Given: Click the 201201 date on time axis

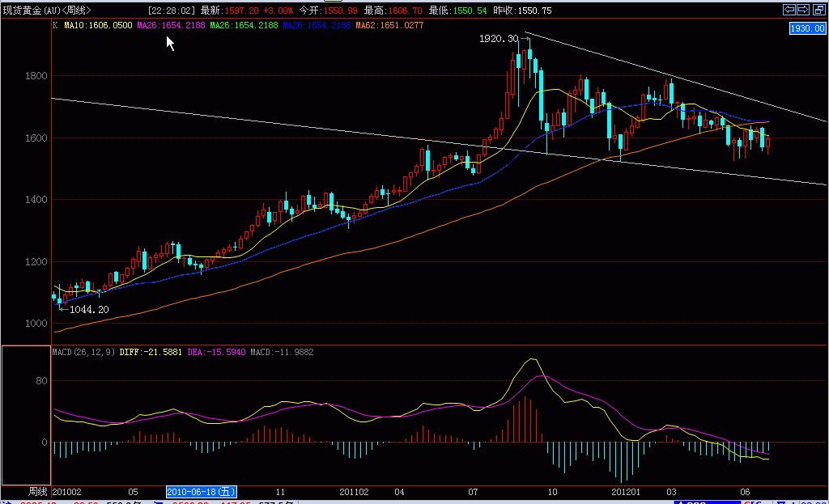Looking at the screenshot, I should [x=626, y=492].
